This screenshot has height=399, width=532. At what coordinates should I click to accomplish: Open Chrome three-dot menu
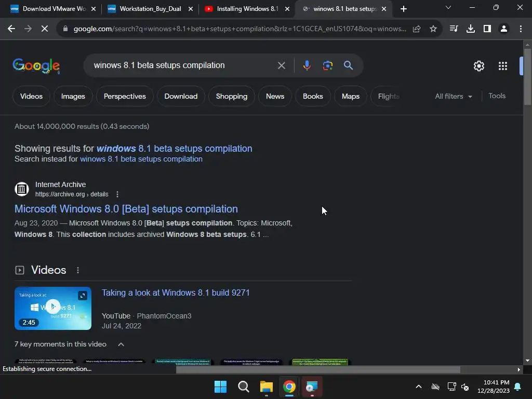(521, 29)
